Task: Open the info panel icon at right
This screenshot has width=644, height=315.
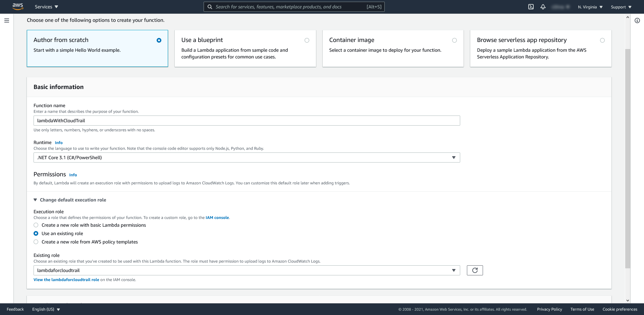Action: [x=637, y=20]
